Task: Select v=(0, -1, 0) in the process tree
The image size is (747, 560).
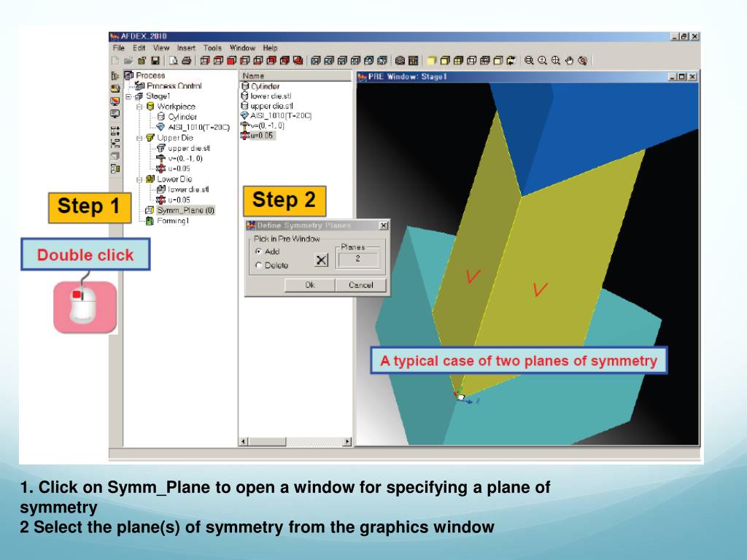Action: click(x=185, y=158)
